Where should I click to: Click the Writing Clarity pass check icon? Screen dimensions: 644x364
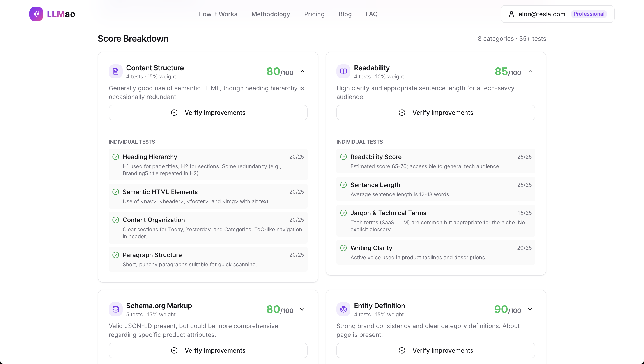click(x=343, y=248)
